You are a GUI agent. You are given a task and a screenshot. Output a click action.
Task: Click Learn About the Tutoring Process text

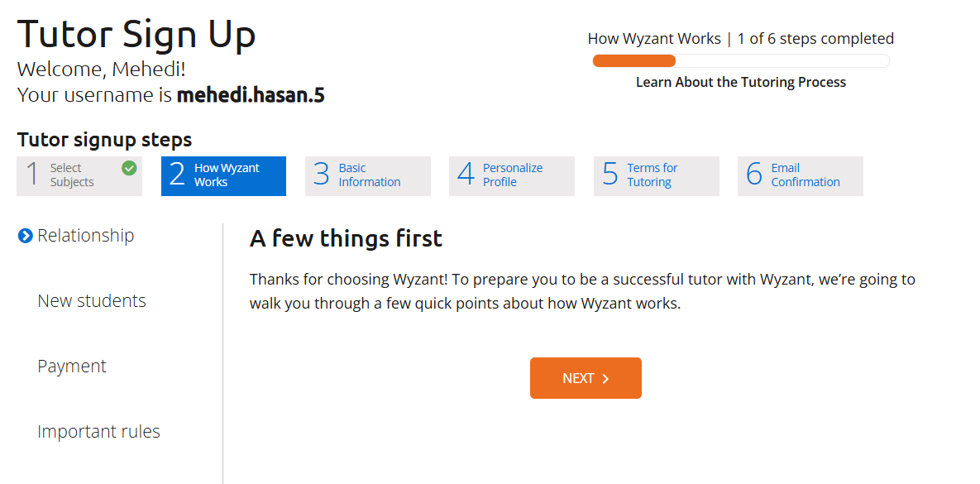pos(741,82)
